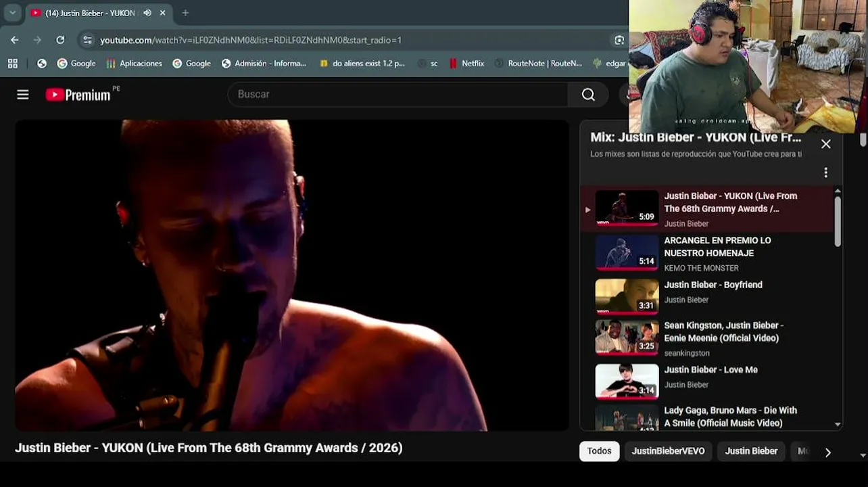Open the Mix playlist options menu
The width and height of the screenshot is (868, 487).
coord(825,172)
